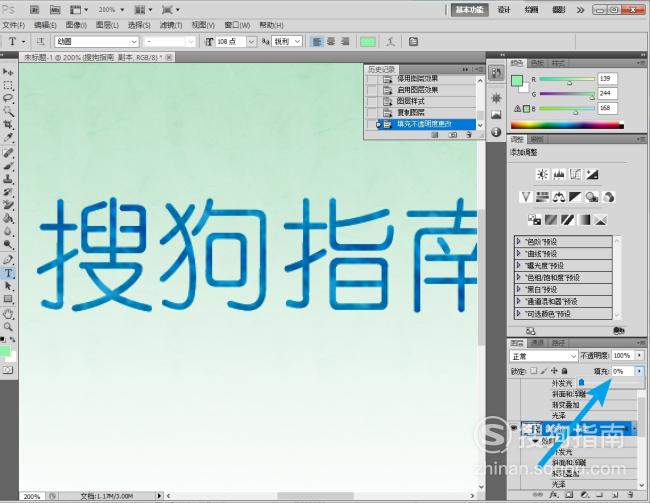Image resolution: width=650 pixels, height=503 pixels.
Task: Set text alignment to center
Action: [331, 41]
